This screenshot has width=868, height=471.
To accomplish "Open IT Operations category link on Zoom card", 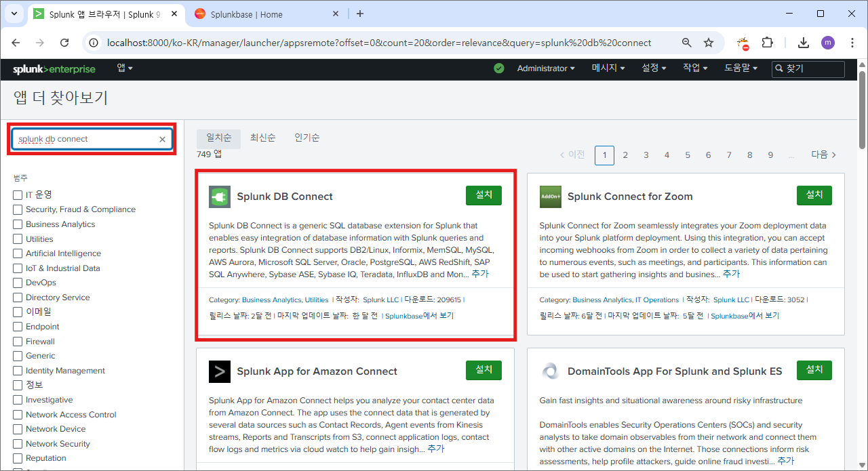I will [x=657, y=300].
